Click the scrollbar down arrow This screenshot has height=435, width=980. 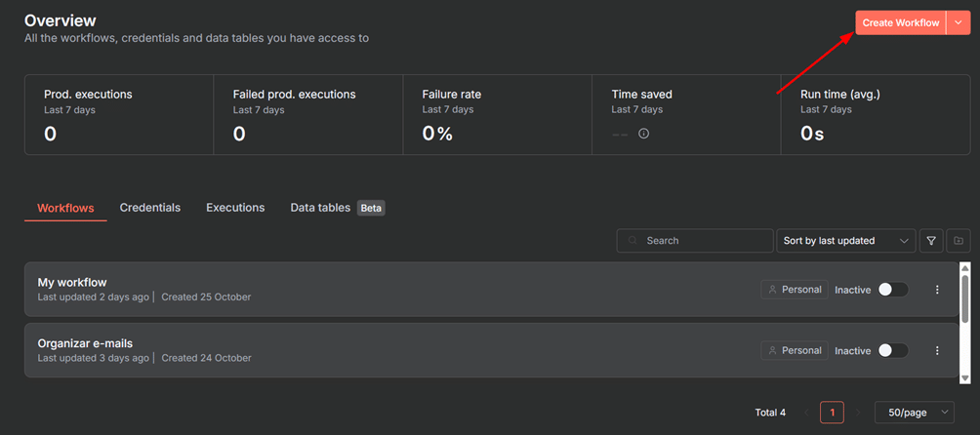965,378
